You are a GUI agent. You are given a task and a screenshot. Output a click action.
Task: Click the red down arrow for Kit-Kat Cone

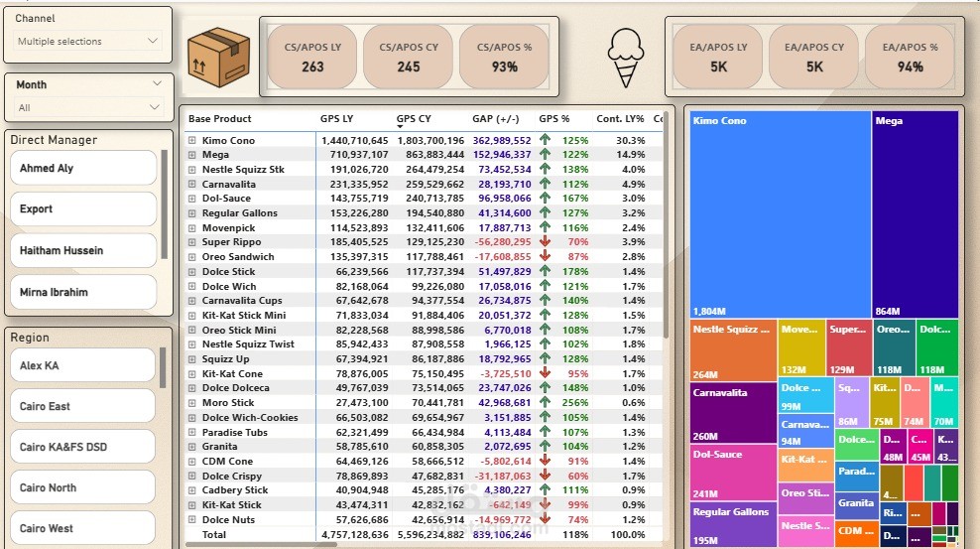545,373
